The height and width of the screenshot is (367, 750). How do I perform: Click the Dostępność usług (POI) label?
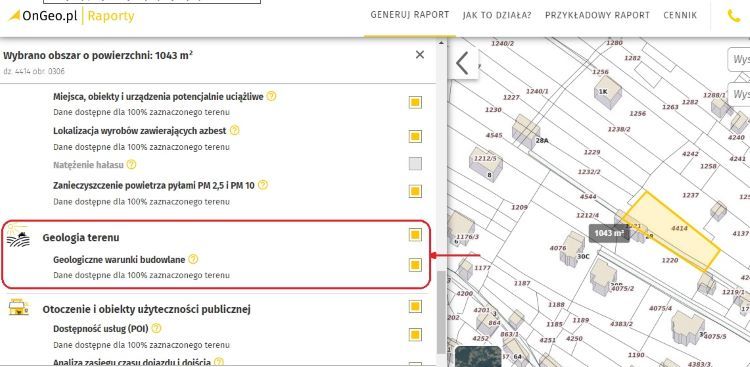(x=101, y=329)
